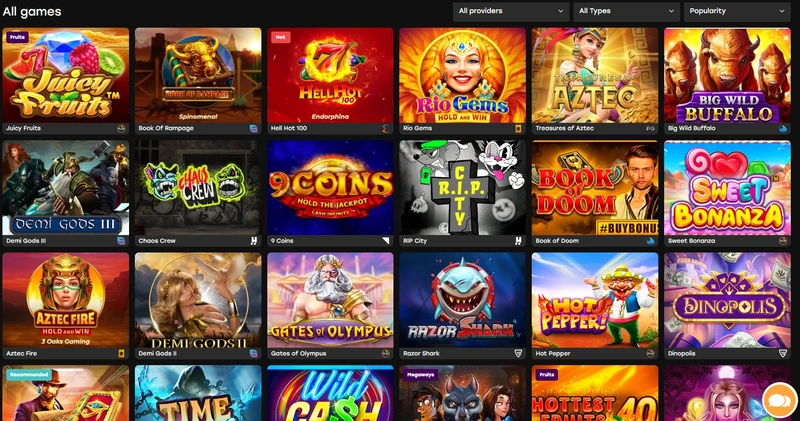
Task: Click provider icon next to Book of Doom
Action: 651,241
